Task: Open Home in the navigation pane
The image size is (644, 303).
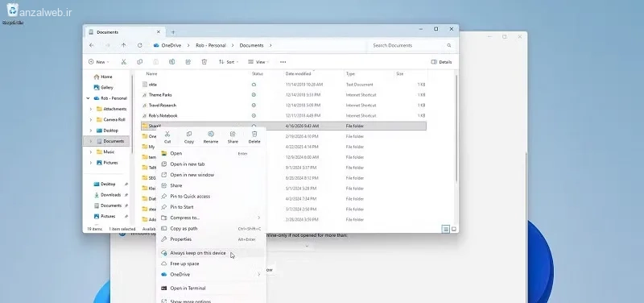Action: click(103, 77)
